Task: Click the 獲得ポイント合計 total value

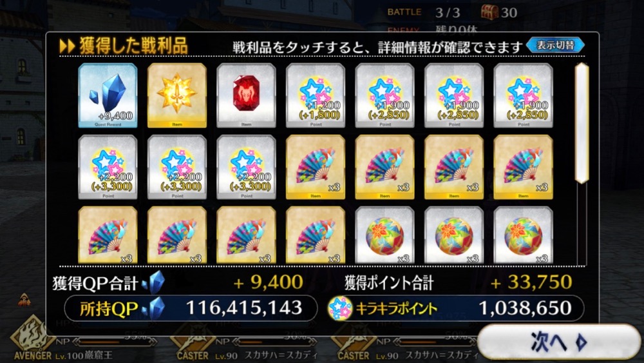Action: (531, 282)
